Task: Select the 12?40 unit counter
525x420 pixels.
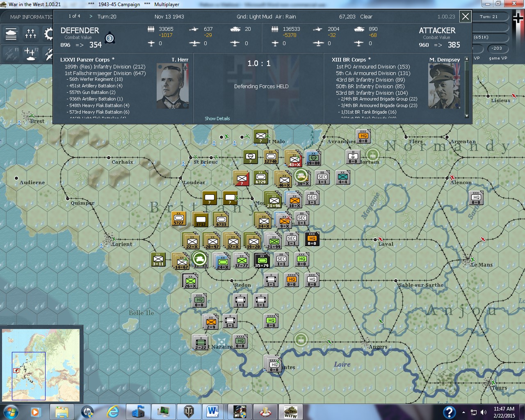Action: (271, 157)
